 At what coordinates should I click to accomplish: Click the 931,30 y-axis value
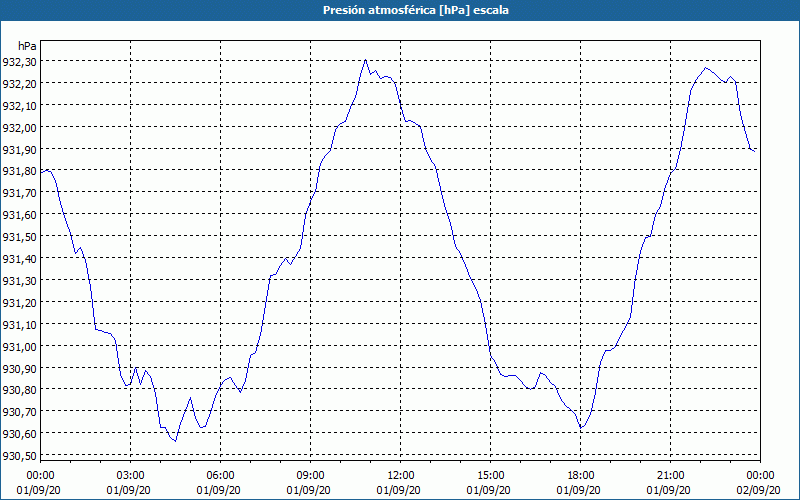pos(20,281)
